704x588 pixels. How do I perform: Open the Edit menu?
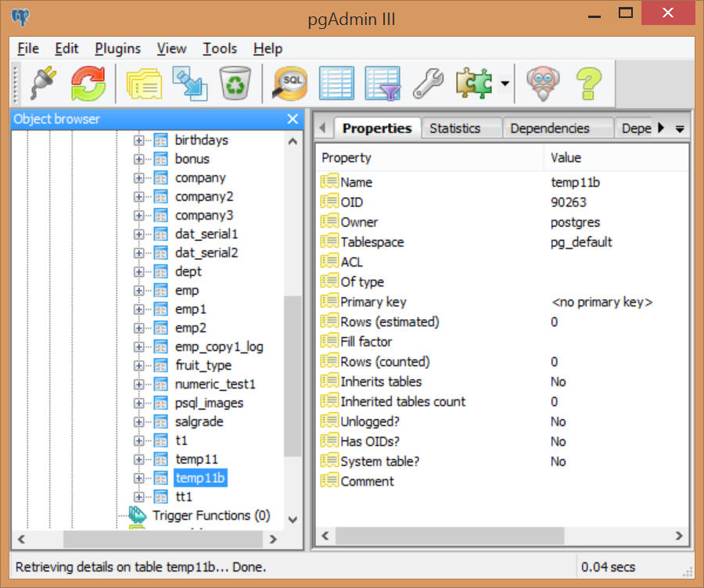coord(66,48)
